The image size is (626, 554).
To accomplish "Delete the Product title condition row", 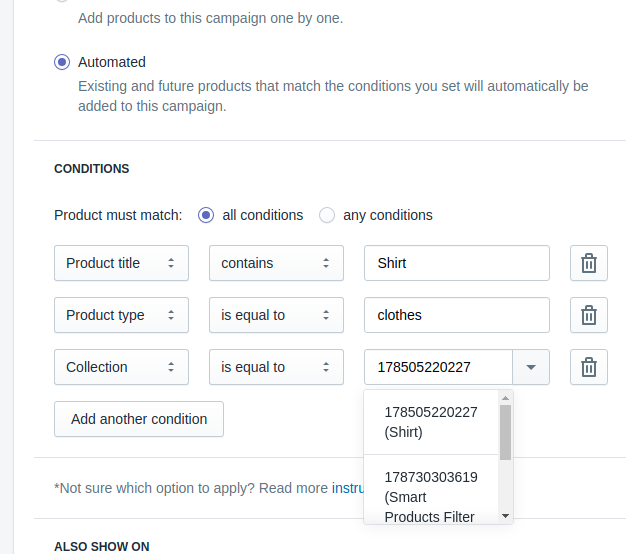I will pyautogui.click(x=589, y=263).
